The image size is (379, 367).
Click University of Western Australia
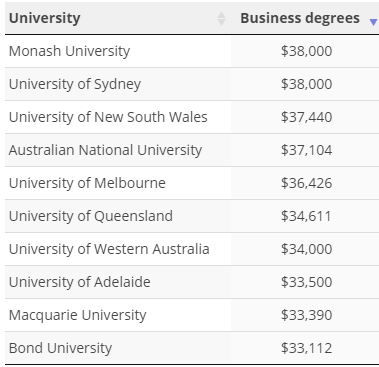click(x=109, y=249)
